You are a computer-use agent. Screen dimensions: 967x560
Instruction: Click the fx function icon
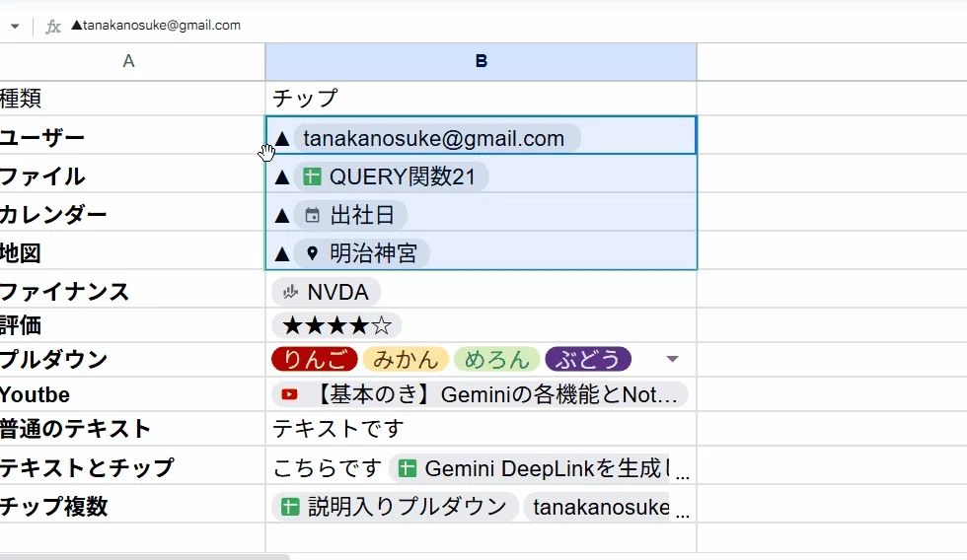(53, 26)
